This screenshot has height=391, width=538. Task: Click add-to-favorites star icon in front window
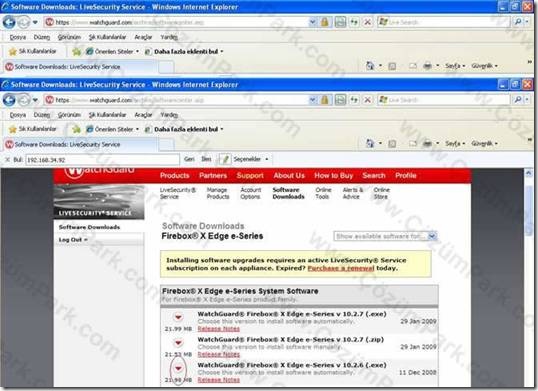point(77,129)
